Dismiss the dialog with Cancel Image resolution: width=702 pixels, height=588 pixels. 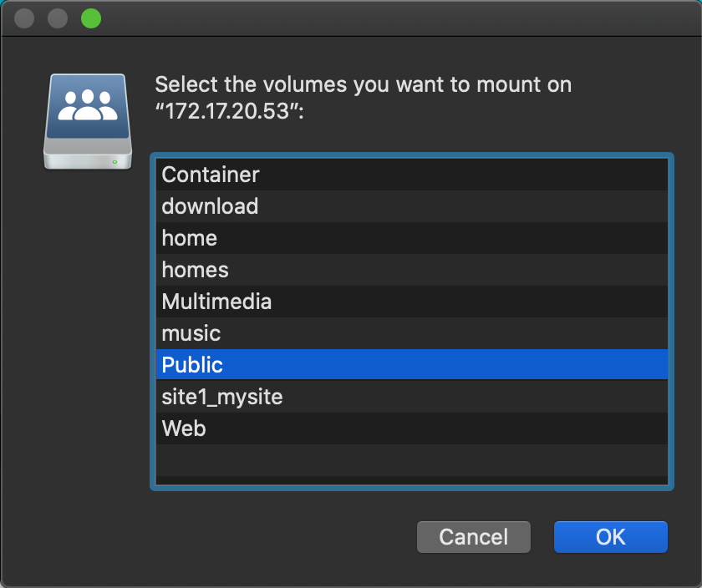474,537
